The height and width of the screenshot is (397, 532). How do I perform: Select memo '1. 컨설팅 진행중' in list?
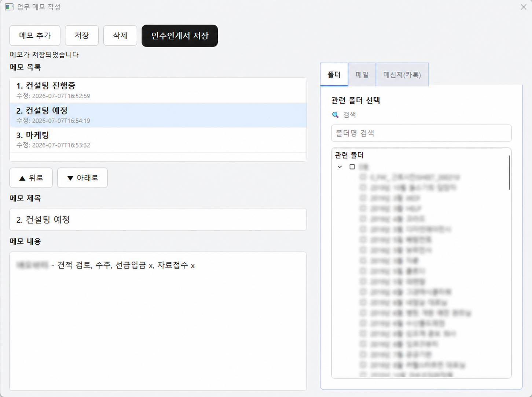click(x=158, y=90)
